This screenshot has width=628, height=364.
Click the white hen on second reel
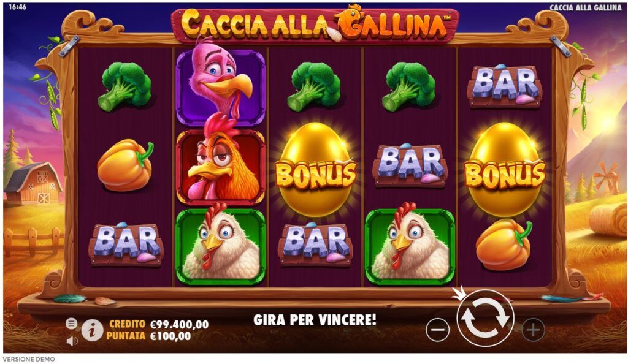221,244
